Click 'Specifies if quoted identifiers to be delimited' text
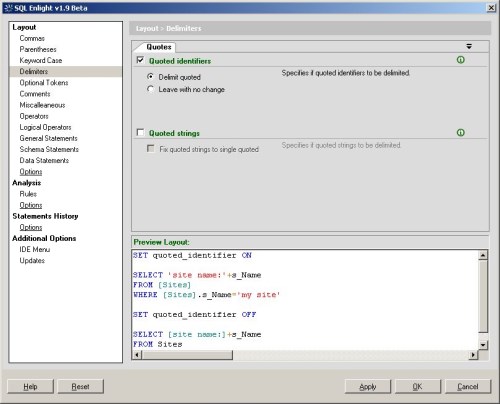Screen dimensions: 500x404 pyautogui.click(x=346, y=73)
